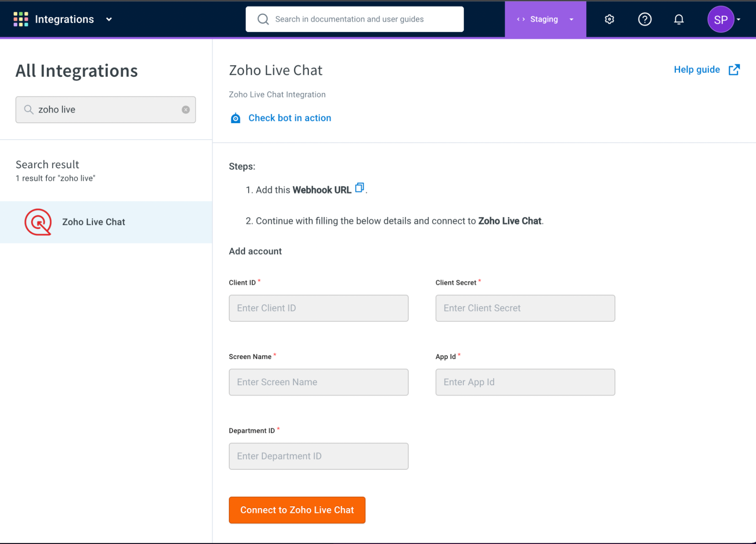Click the bot icon beside Check bot in action
The image size is (756, 544).
click(x=235, y=118)
